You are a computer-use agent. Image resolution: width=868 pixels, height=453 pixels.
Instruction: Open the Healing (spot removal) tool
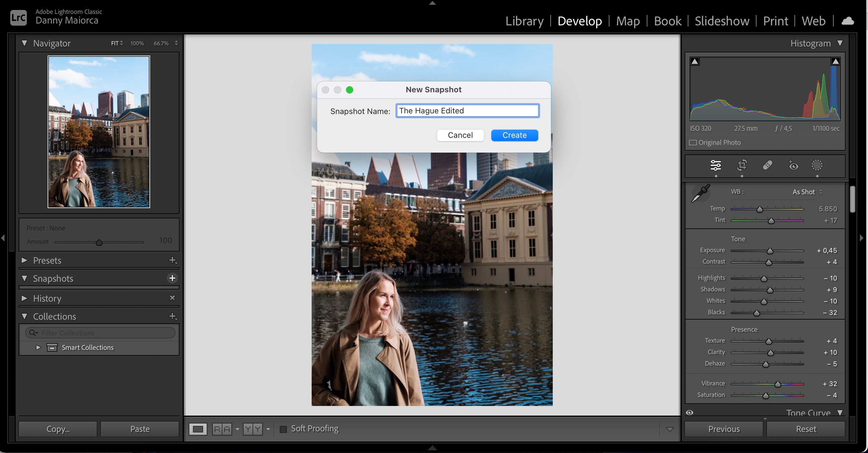[767, 165]
